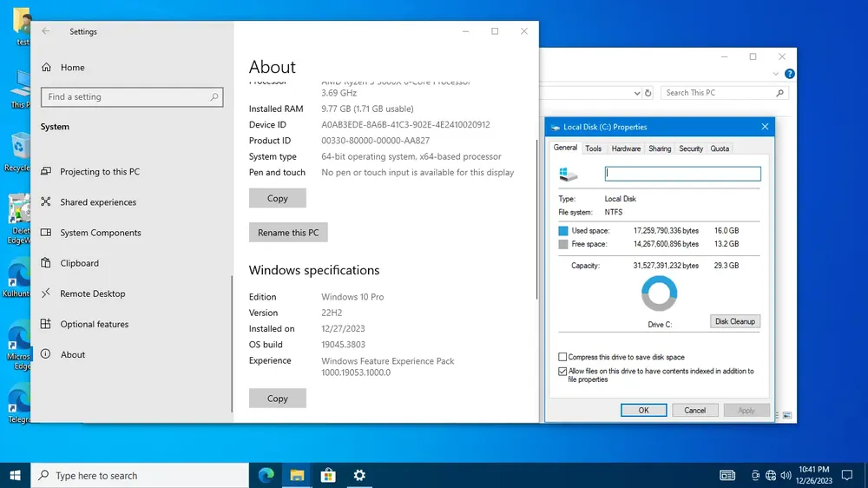
Task: Enable Compress this drive checkbox
Action: [x=562, y=357]
